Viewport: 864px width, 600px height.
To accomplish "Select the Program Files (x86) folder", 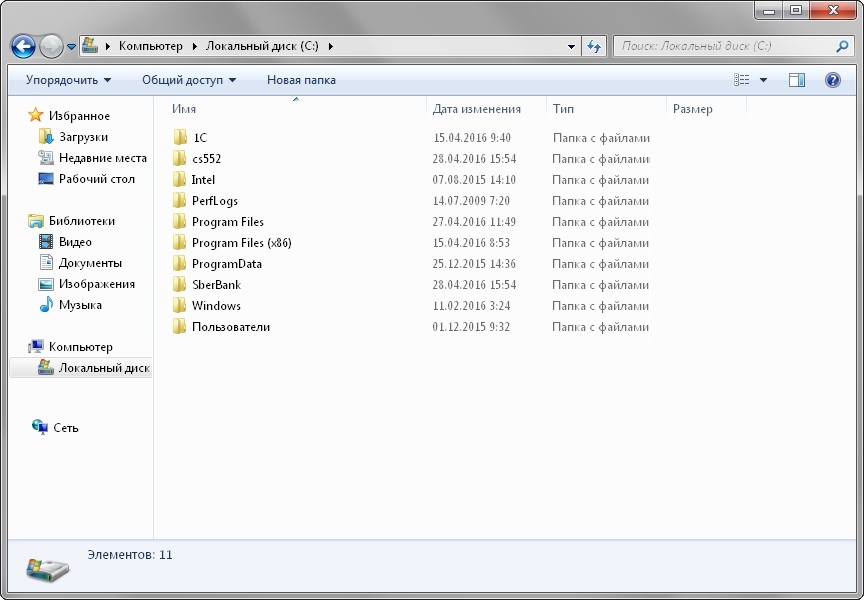I will pyautogui.click(x=241, y=243).
